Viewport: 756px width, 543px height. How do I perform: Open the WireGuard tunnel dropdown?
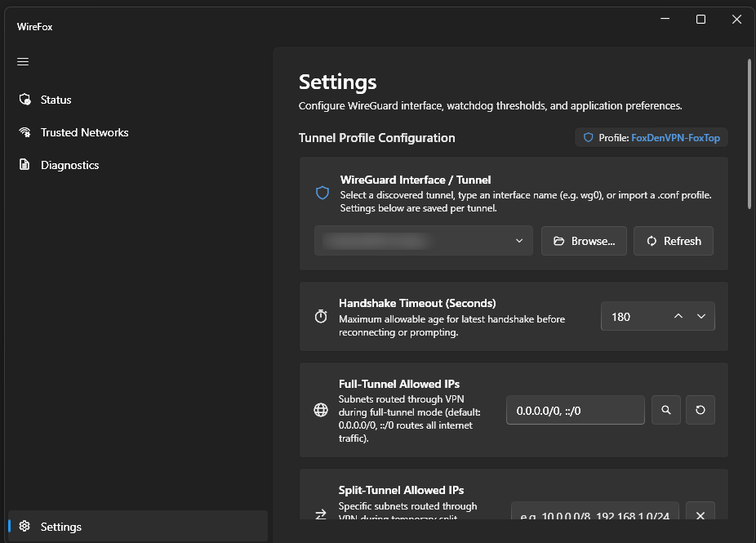tap(424, 241)
